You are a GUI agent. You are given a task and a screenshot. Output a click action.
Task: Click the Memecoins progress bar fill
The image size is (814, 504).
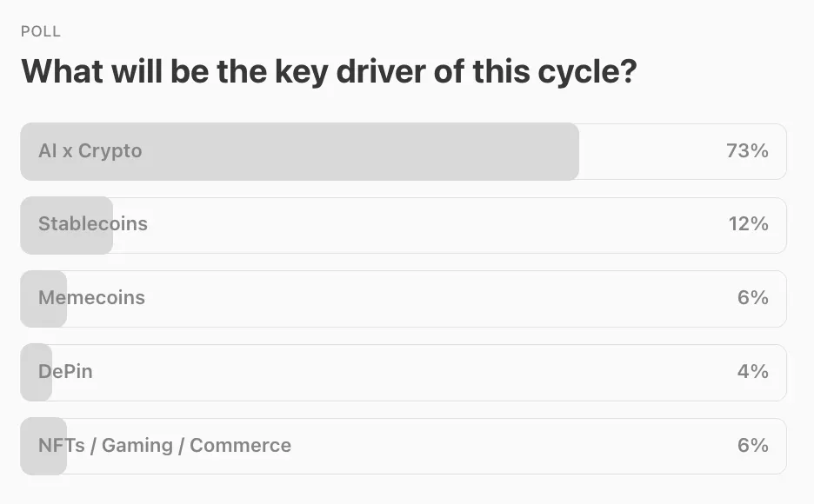43,299
